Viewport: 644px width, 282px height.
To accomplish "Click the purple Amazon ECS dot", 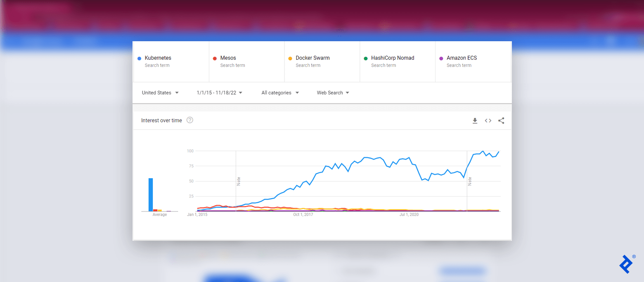I will click(x=441, y=58).
